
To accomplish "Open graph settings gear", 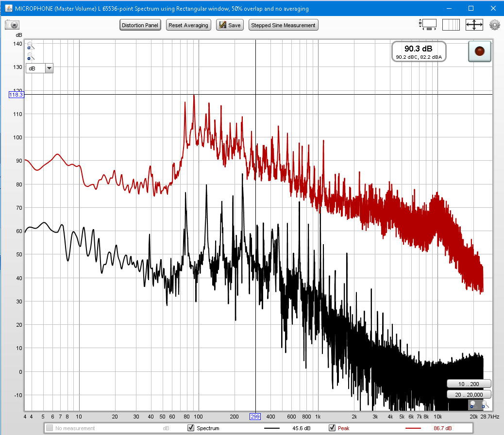I will click(495, 25).
